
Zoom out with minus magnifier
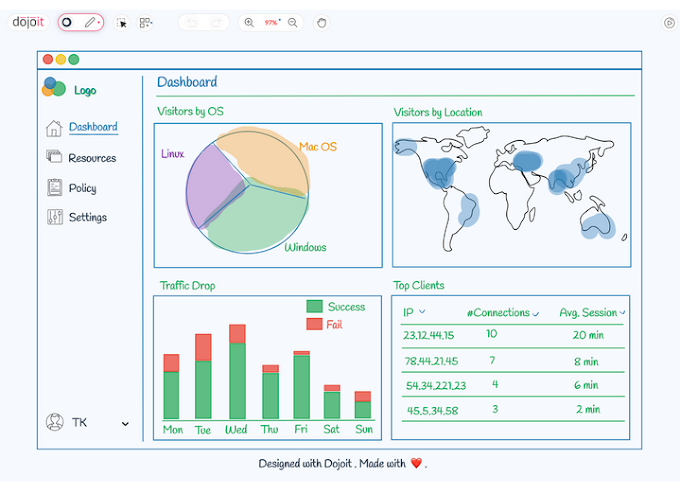click(x=293, y=23)
